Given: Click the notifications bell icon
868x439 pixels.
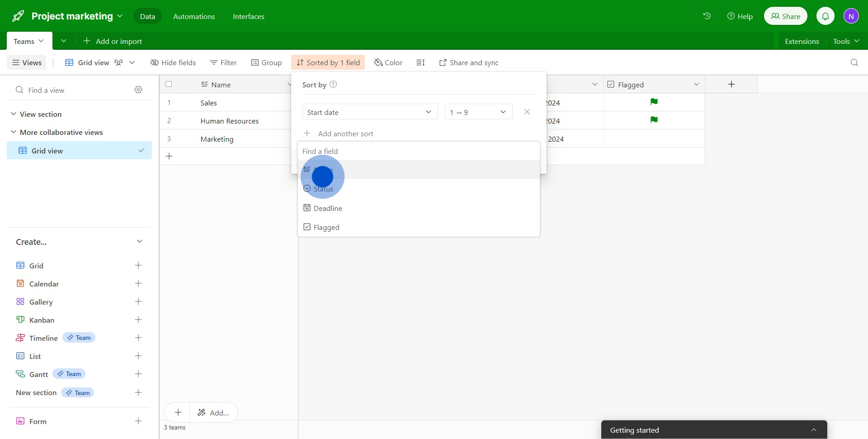Looking at the screenshot, I should tap(825, 16).
